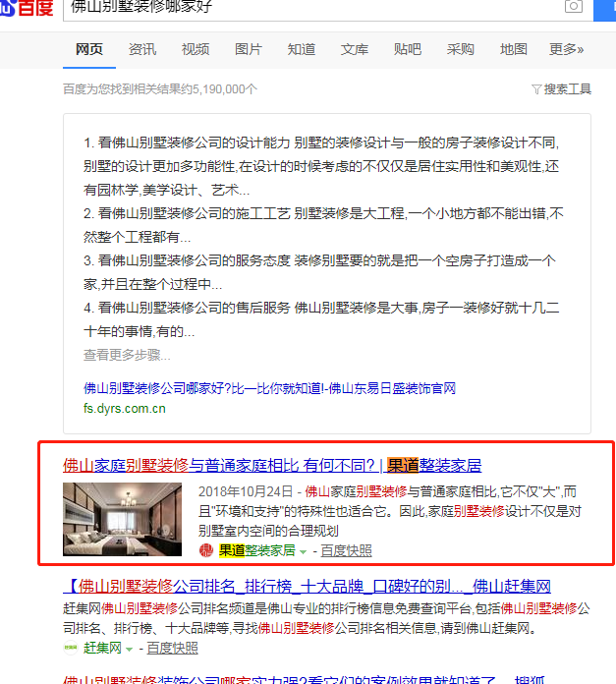Open the 采购 tab
The image size is (616, 684).
coord(461,49)
